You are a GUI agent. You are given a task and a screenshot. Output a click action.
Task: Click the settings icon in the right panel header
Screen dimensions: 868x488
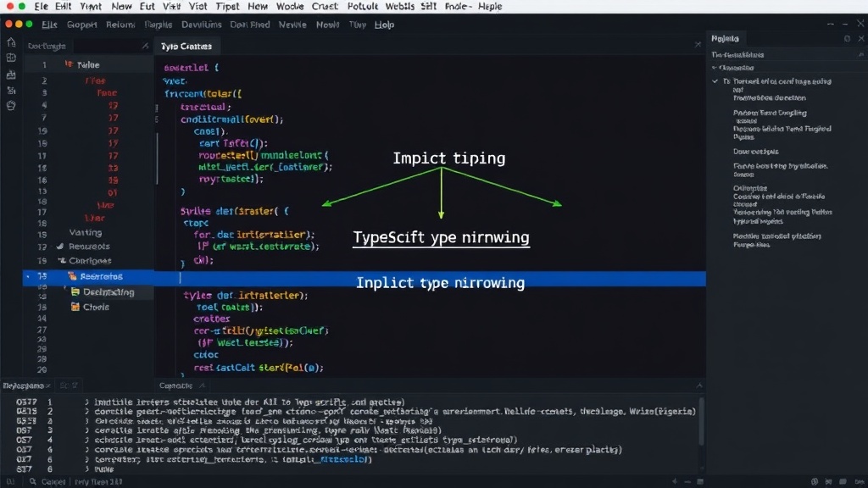pos(847,38)
